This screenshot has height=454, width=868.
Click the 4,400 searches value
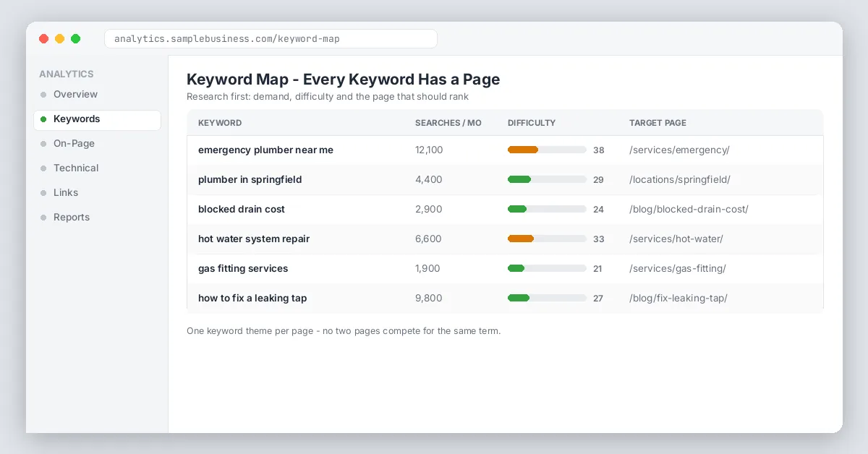428,179
